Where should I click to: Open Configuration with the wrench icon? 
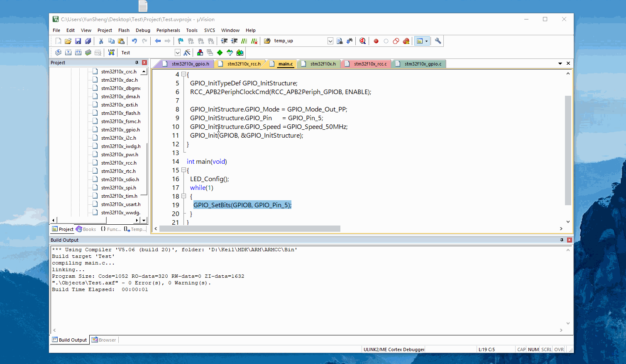(x=438, y=41)
